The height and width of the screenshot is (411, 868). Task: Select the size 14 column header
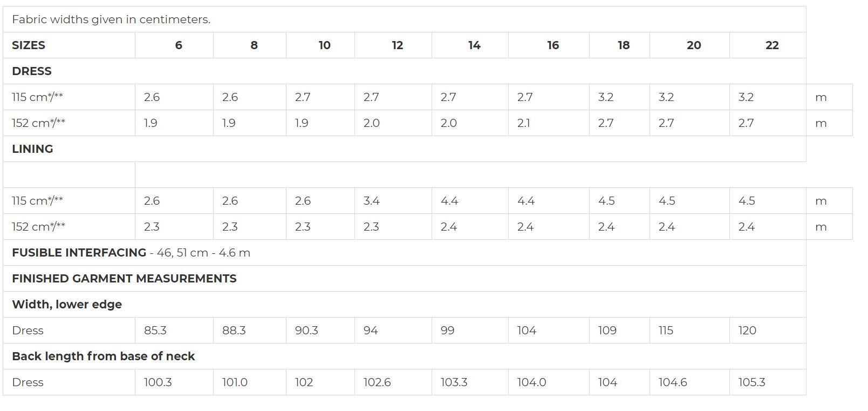[x=470, y=45]
